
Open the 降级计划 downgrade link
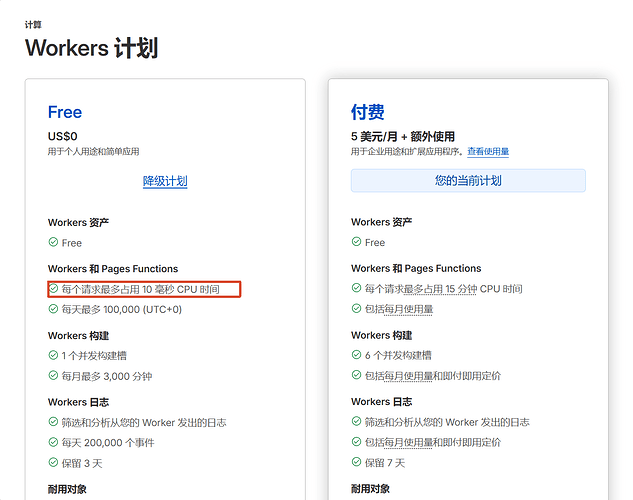(165, 181)
